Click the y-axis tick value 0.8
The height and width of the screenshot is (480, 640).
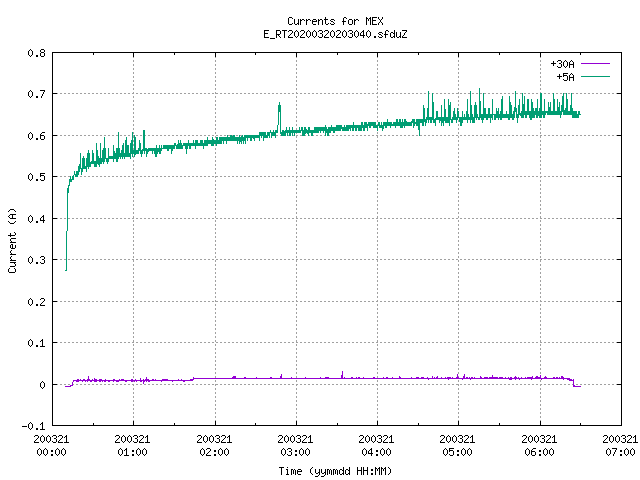(x=36, y=53)
